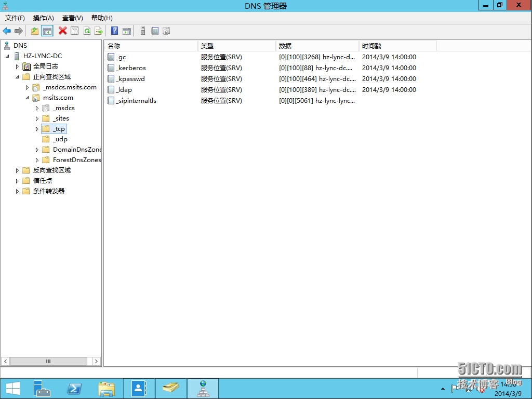Open the yellow notepad taskbar app icon

point(170,389)
